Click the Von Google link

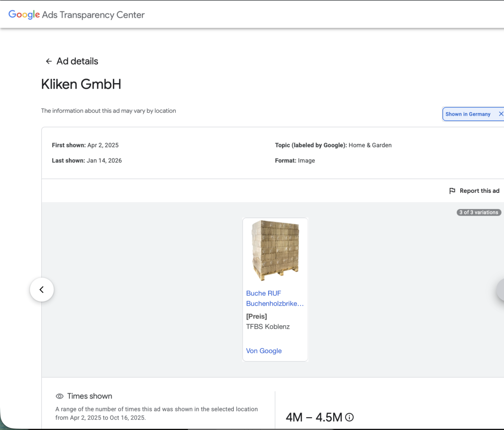pos(264,351)
